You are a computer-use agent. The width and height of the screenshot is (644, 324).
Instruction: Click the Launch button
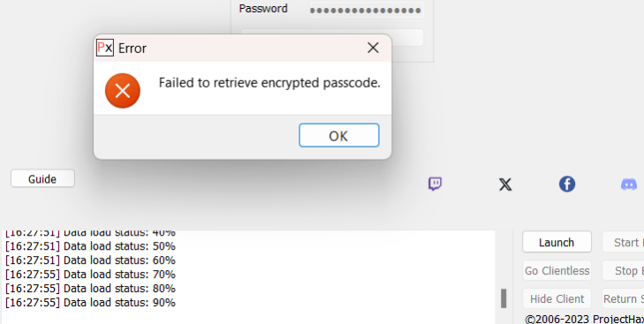click(557, 242)
